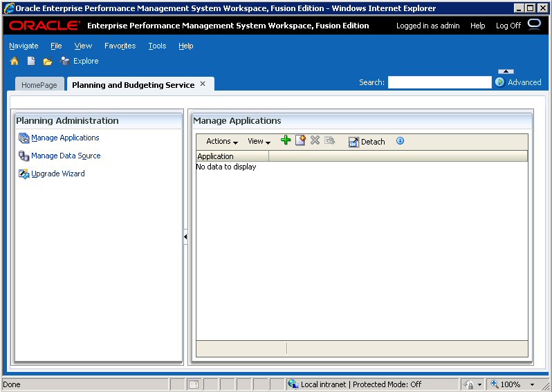
Task: Open the Favorites menu
Action: click(x=120, y=46)
